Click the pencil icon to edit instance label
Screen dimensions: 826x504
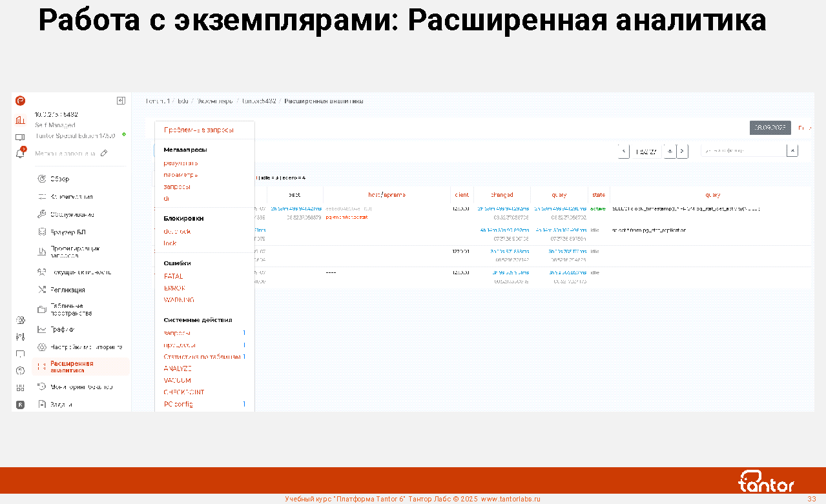tap(104, 154)
